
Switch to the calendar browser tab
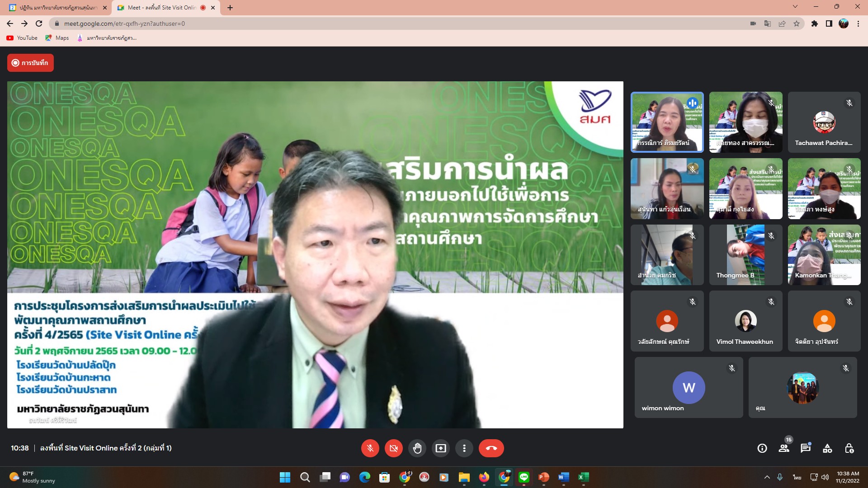point(57,8)
